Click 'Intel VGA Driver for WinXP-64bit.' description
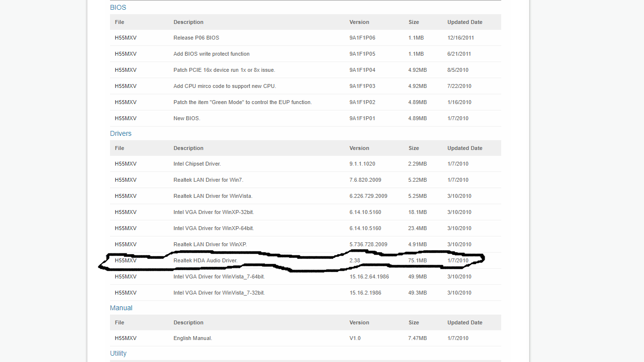This screenshot has height=362, width=644. 214,228
